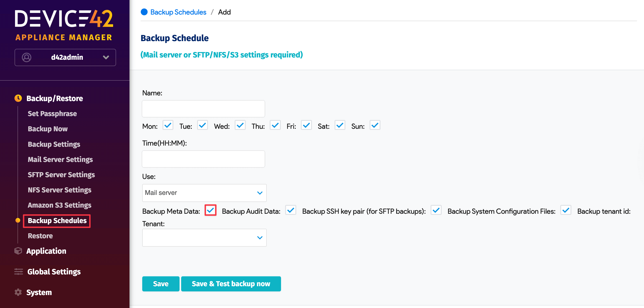Click the Device42 Appliance Manager logo

[x=64, y=25]
